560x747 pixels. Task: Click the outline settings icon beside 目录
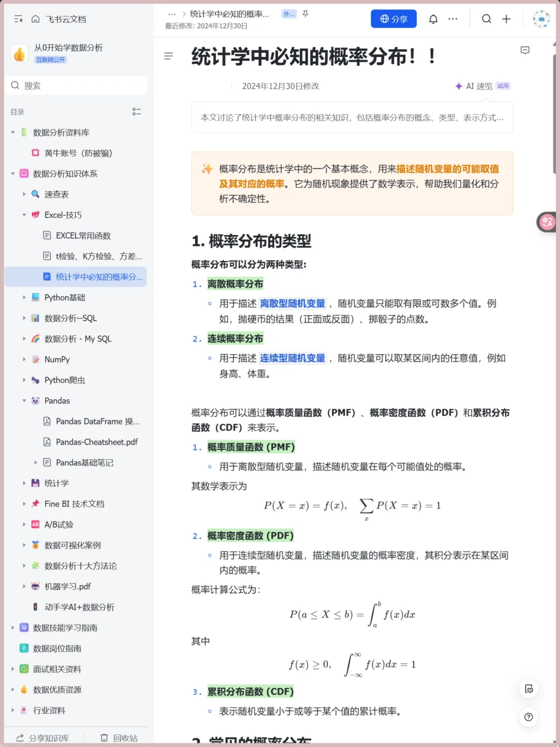coord(137,112)
